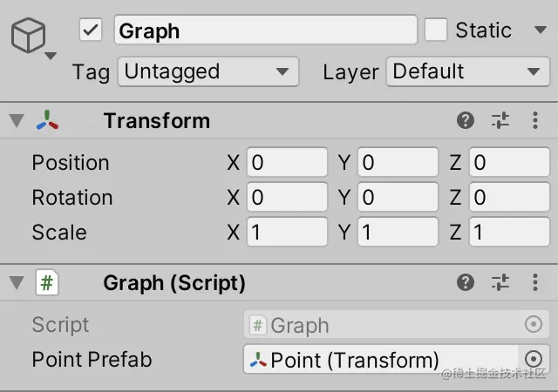Open Transform presets sliders icon
The image size is (558, 392).
[500, 120]
